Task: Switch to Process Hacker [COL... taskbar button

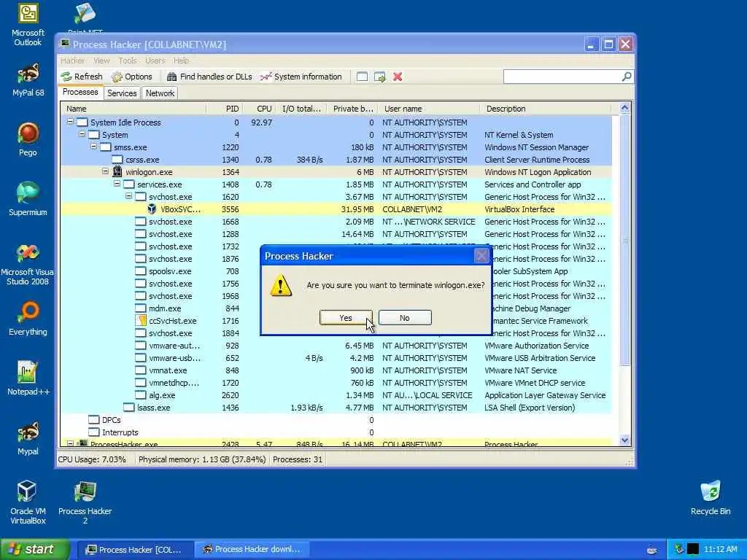Action: tap(136, 550)
